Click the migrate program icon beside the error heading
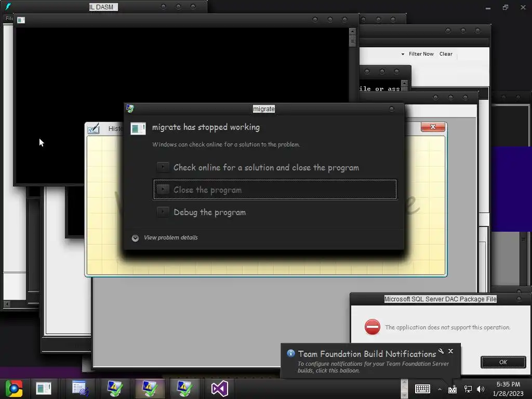 [138, 129]
